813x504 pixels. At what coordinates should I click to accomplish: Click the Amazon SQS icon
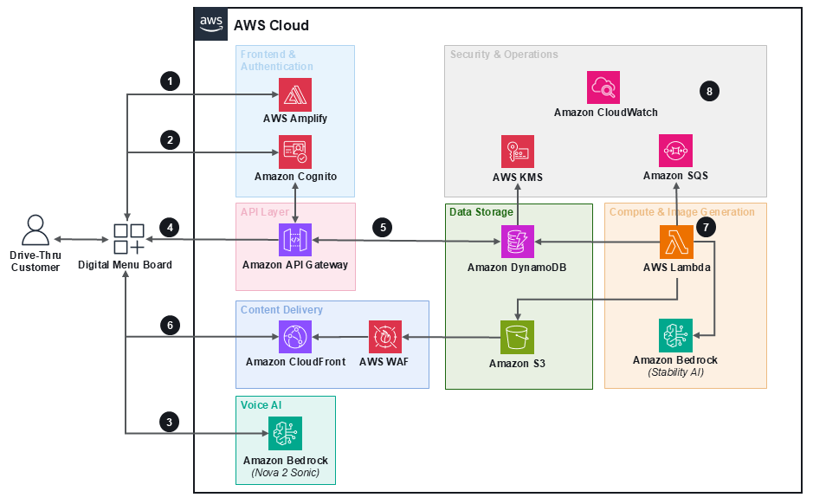(x=675, y=151)
